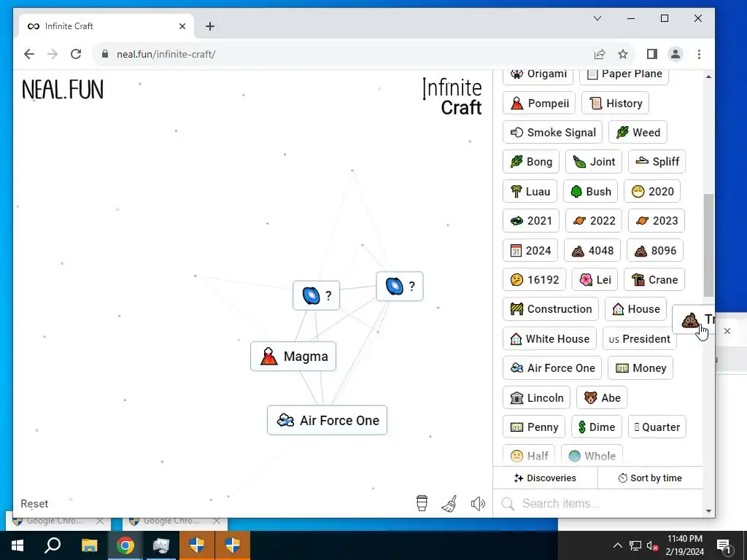Viewport: 747px width, 560px height.
Task: Click the Origami item
Action: point(538,76)
